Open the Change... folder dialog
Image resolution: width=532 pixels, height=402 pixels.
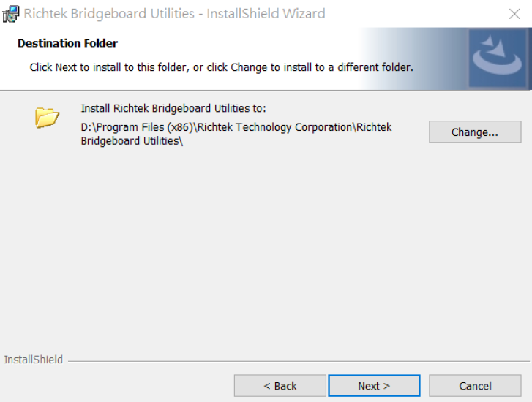tap(475, 132)
